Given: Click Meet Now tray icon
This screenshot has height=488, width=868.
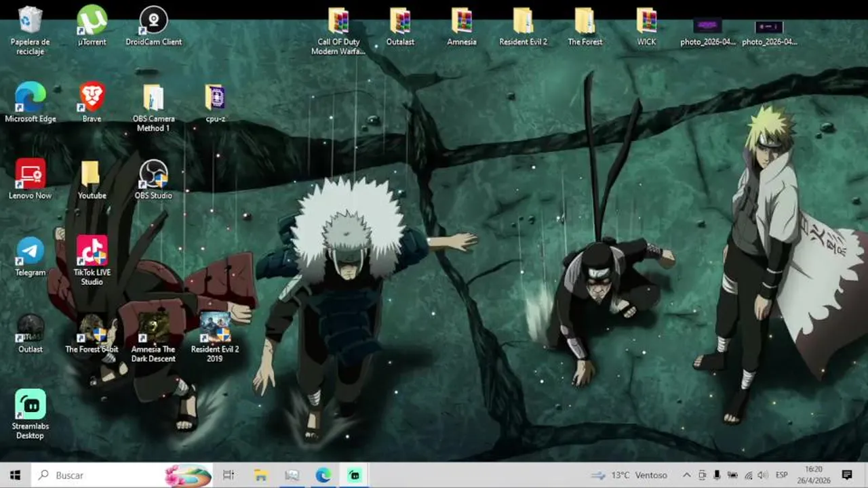Looking at the screenshot, I should coord(702,475).
